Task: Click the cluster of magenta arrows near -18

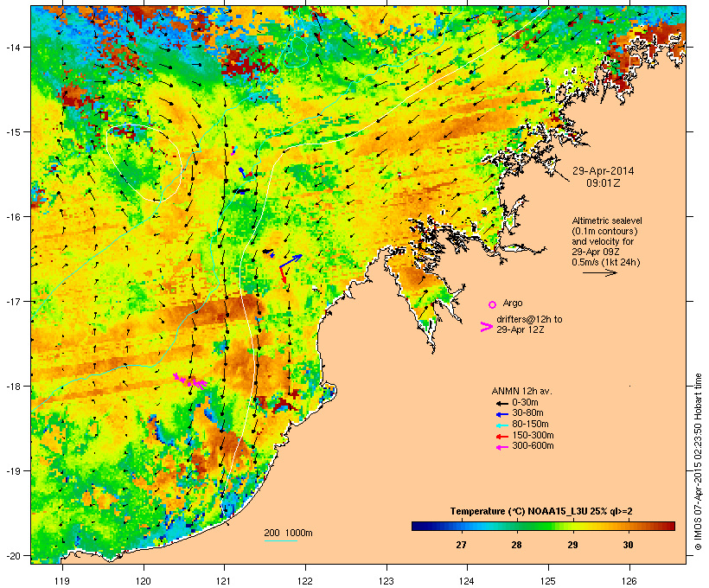Action: [190, 381]
